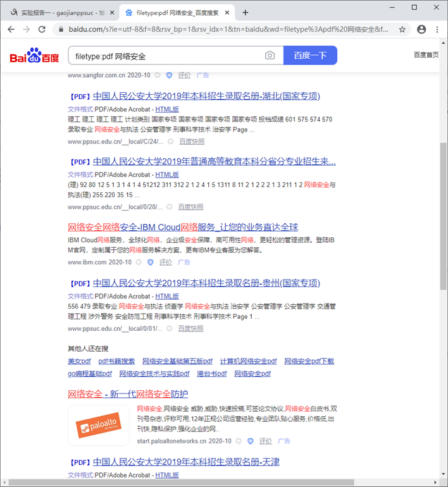Bookmark this page with star icon
The width and height of the screenshot is (448, 487).
(402, 30)
